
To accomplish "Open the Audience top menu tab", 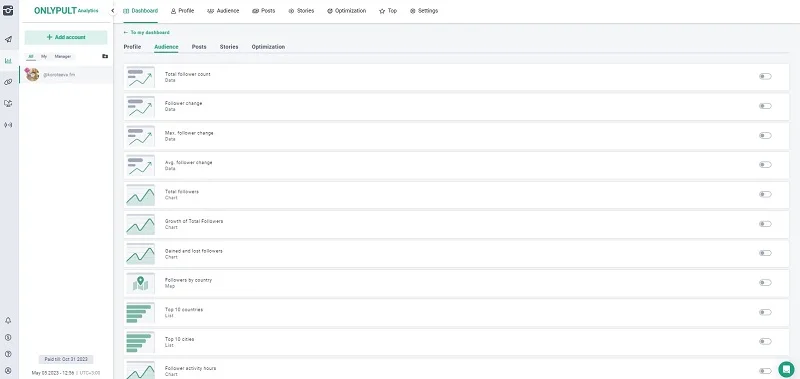I will pyautogui.click(x=223, y=11).
